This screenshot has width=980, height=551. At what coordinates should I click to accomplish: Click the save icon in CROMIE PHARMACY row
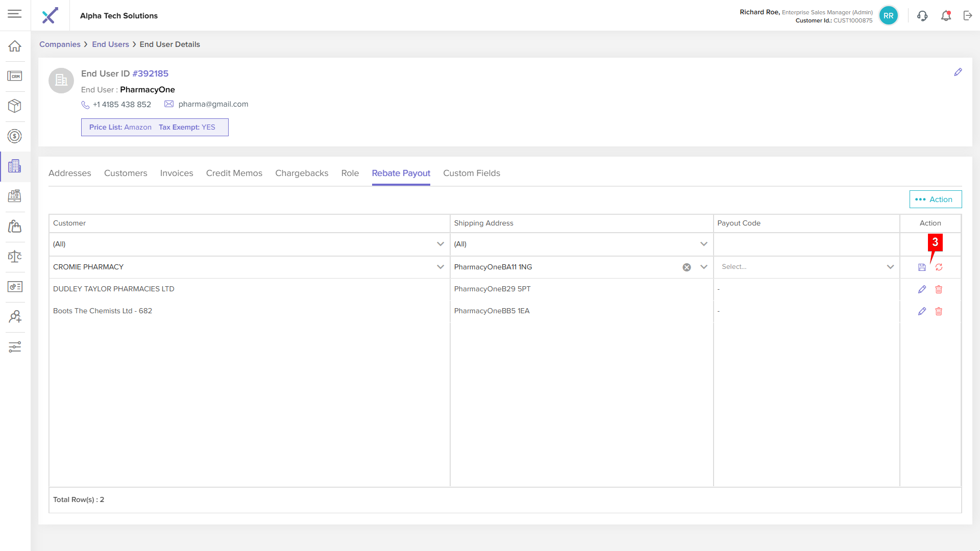pyautogui.click(x=922, y=267)
